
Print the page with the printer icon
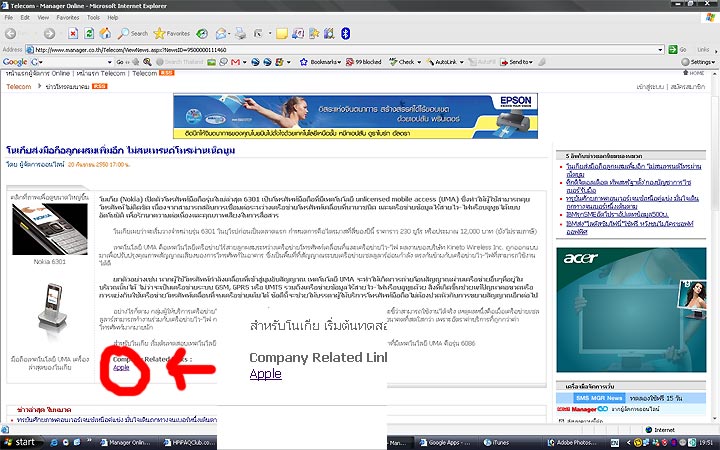click(240, 33)
